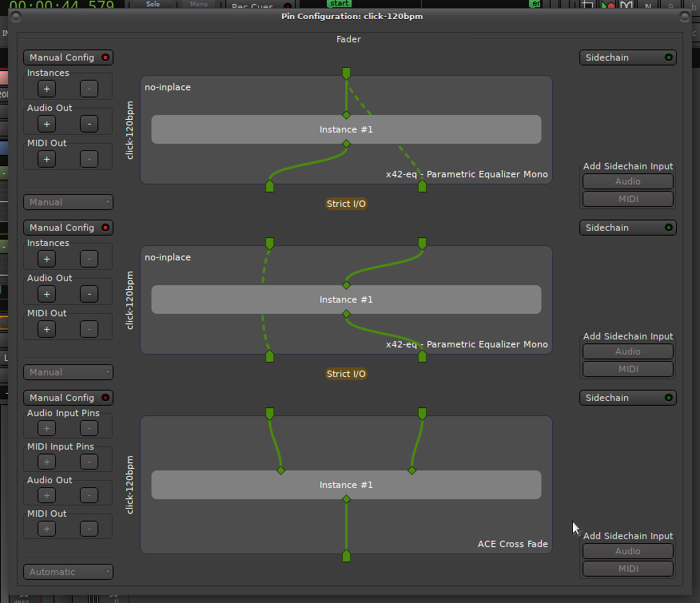Viewport: 700px width, 603px height.
Task: Add an instance to the second x42-eq
Action: coord(46,259)
